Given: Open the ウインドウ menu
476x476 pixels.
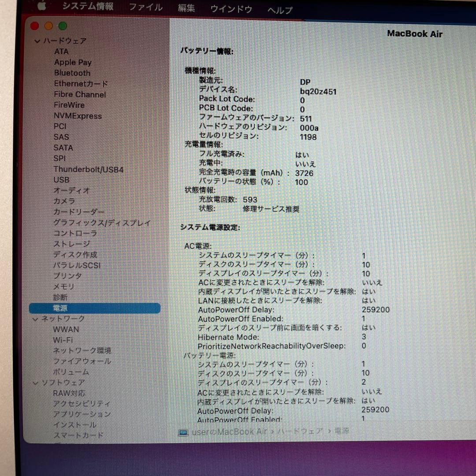Looking at the screenshot, I should 231,9.
